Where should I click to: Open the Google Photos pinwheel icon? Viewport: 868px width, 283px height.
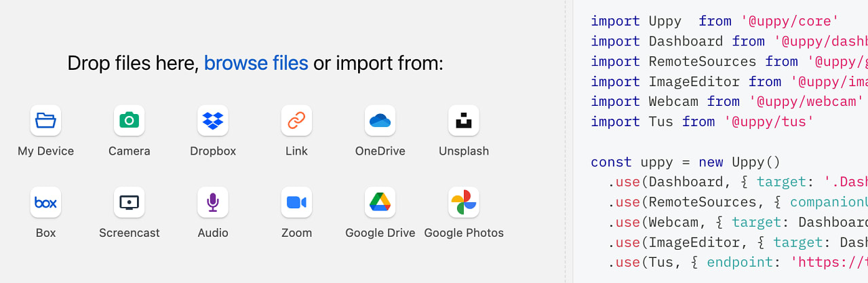464,202
